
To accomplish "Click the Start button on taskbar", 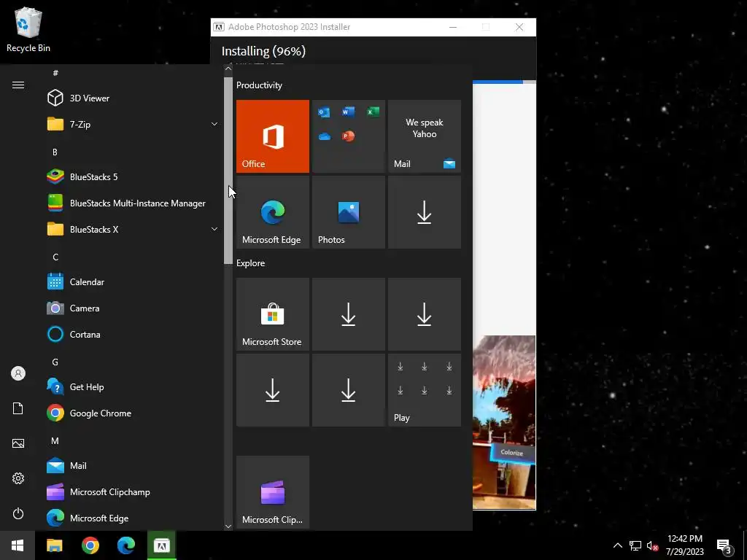I will [x=18, y=545].
